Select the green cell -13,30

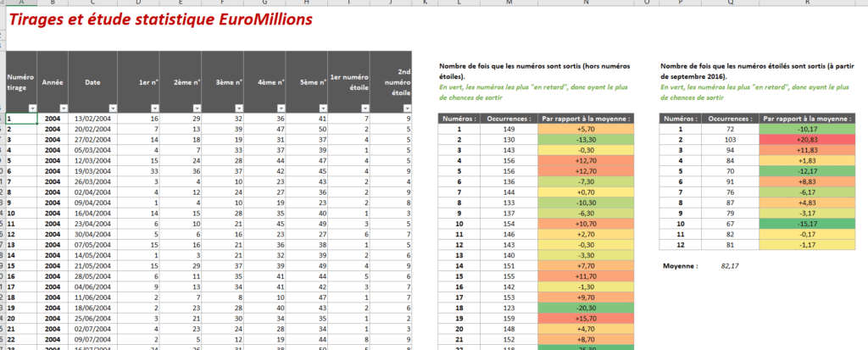(586, 140)
